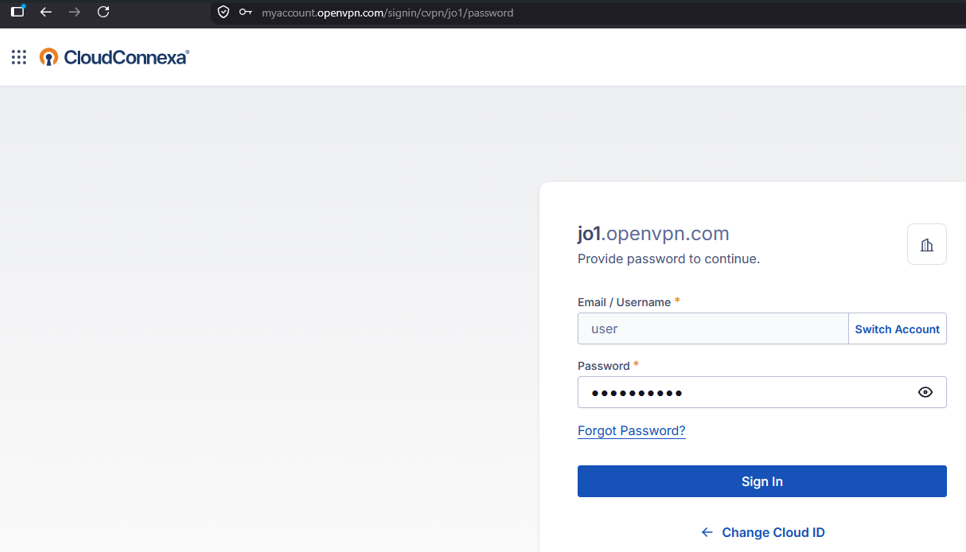
Task: Focus the Email / Username field
Action: 713,329
